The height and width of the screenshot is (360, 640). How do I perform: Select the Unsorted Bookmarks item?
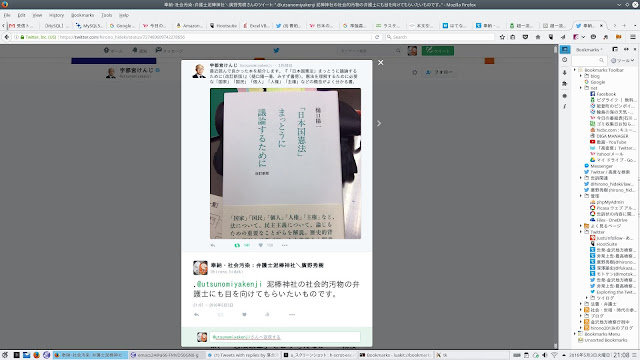(602, 340)
